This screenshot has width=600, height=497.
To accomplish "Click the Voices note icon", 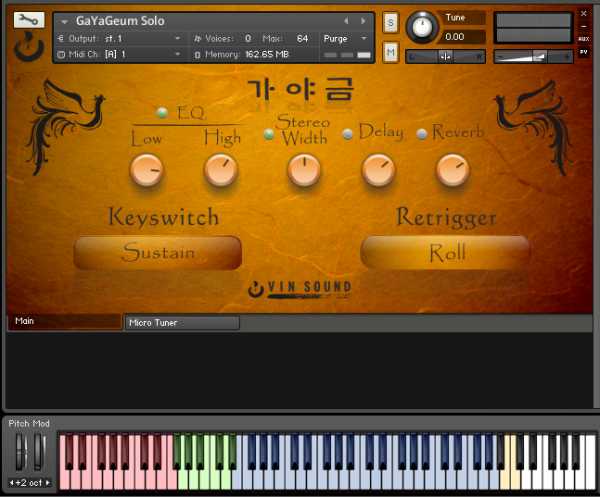I will [x=197, y=38].
